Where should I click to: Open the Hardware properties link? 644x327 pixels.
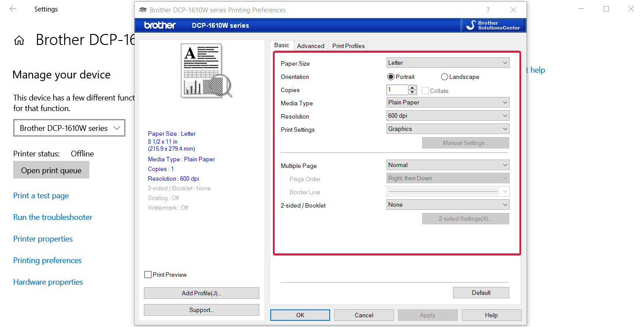(x=48, y=282)
